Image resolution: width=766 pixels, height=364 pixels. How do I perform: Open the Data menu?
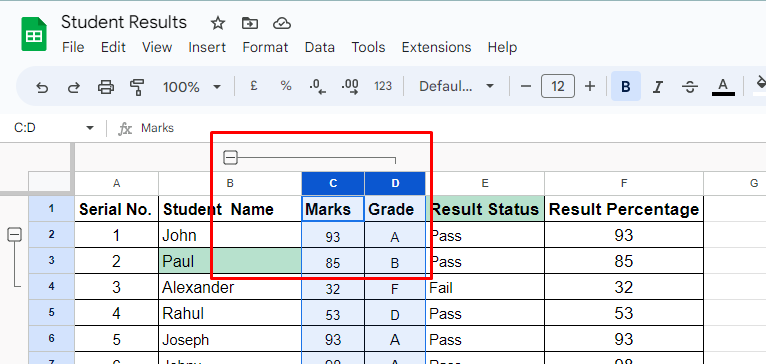(319, 47)
